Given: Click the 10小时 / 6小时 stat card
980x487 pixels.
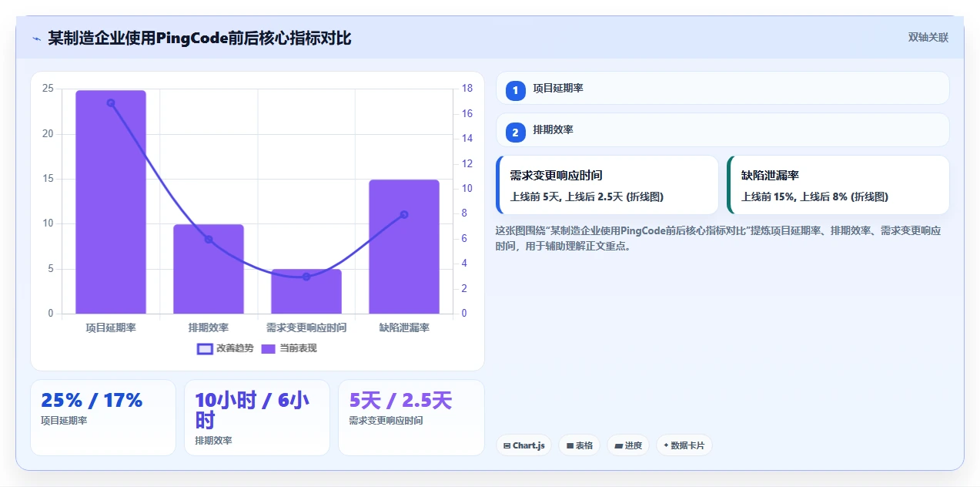Looking at the screenshot, I should [x=257, y=417].
